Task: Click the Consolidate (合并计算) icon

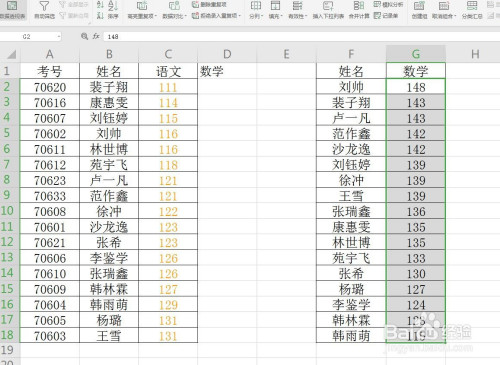Action: [x=359, y=6]
